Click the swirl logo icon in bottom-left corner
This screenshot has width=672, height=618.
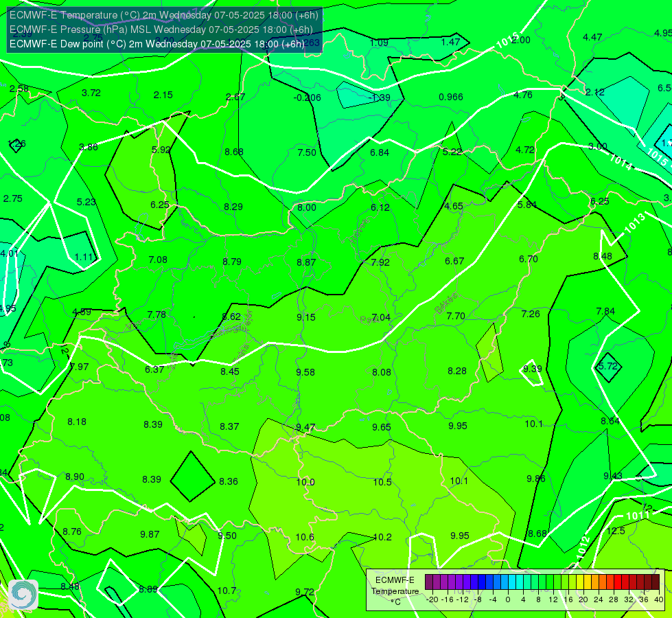[x=23, y=595]
